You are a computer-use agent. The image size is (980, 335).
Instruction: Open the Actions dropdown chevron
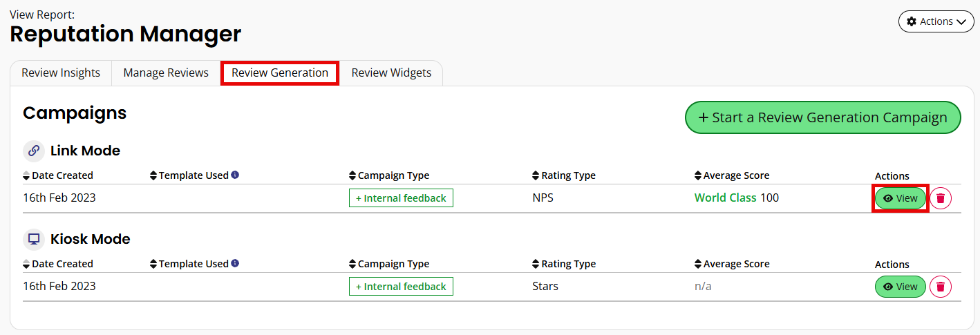click(961, 22)
